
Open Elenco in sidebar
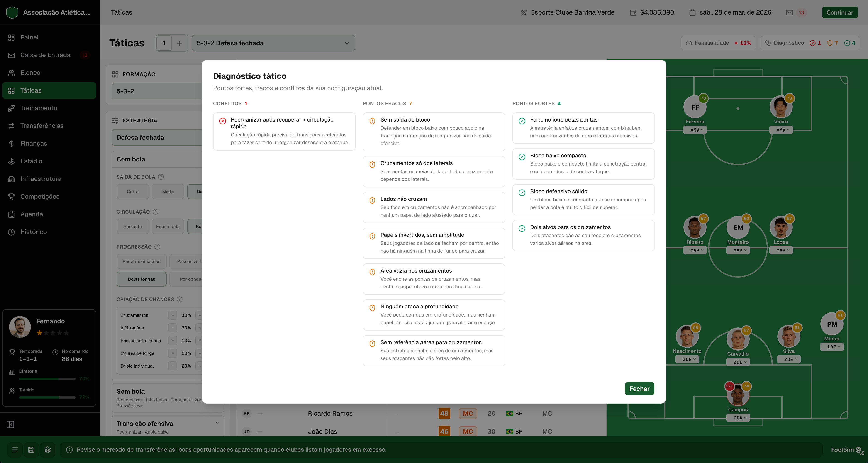(x=49, y=73)
